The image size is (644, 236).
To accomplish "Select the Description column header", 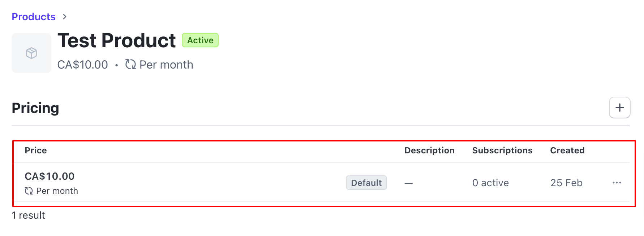I will pos(429,150).
